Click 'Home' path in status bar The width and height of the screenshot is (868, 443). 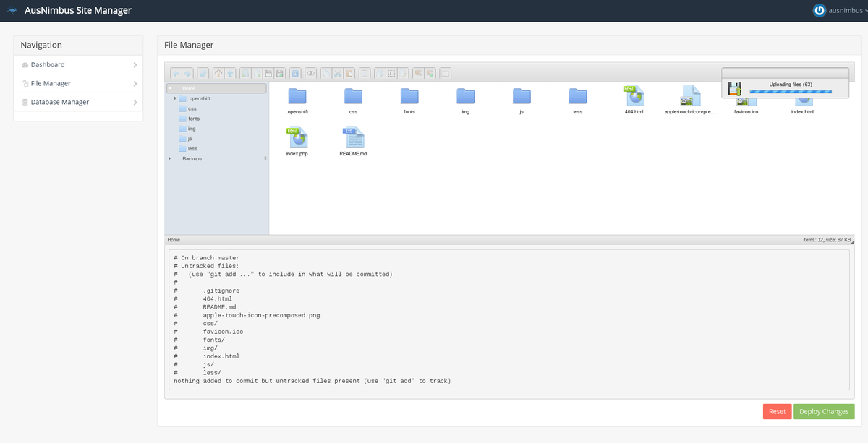click(x=174, y=240)
